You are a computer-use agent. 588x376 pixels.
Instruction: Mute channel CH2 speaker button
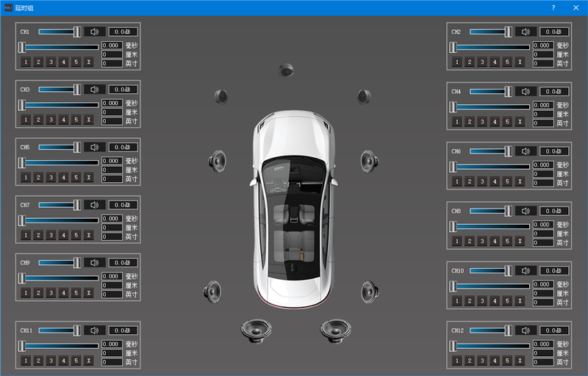pyautogui.click(x=526, y=32)
